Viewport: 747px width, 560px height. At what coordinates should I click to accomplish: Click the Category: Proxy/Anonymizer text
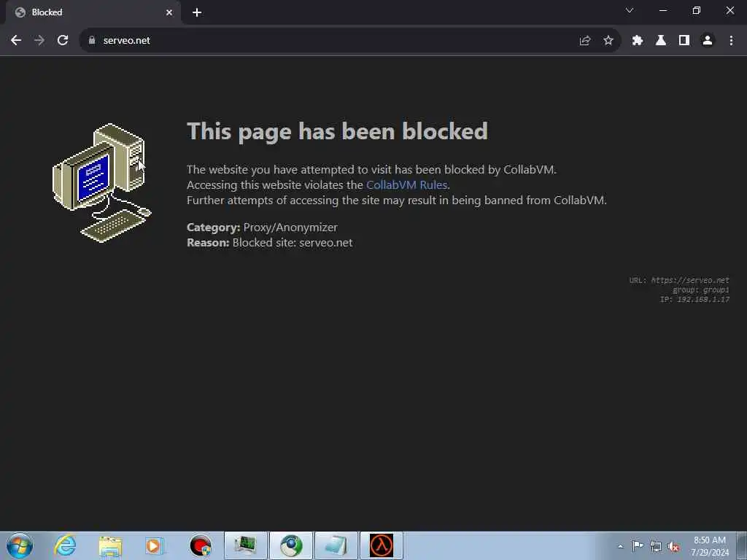tap(262, 227)
